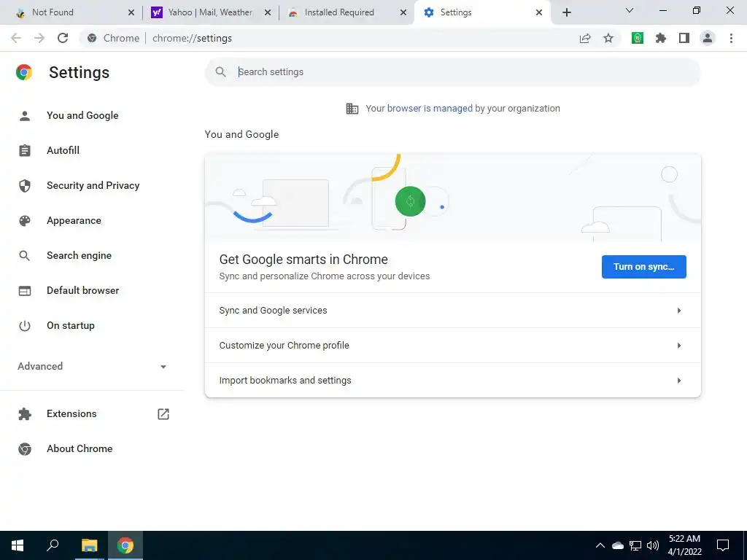
Task: Click the Turn on sync button
Action: tap(643, 267)
